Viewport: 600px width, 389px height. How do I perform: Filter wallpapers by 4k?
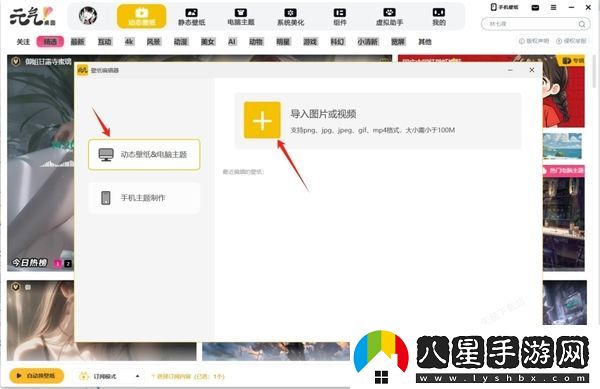[129, 42]
